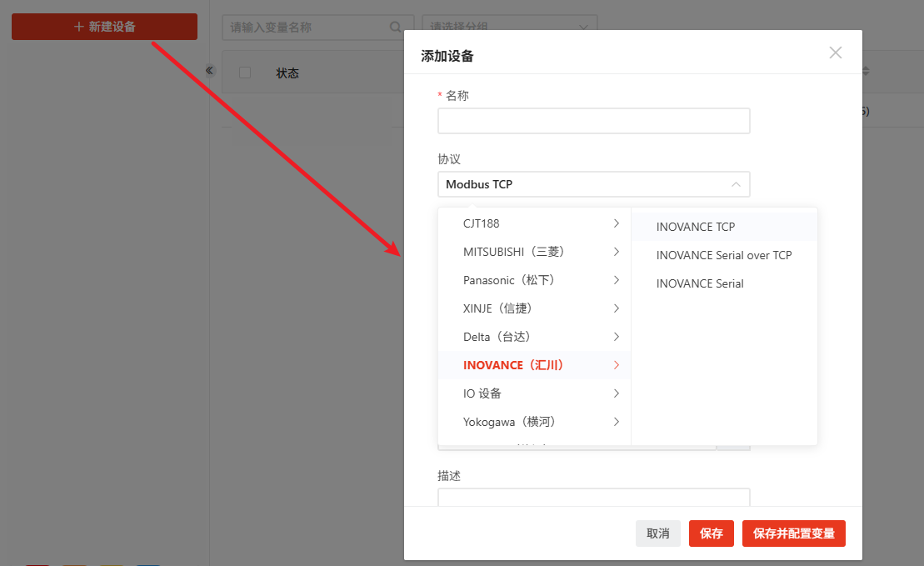Collapse the left sidebar panel
The width and height of the screenshot is (924, 566).
(x=210, y=71)
